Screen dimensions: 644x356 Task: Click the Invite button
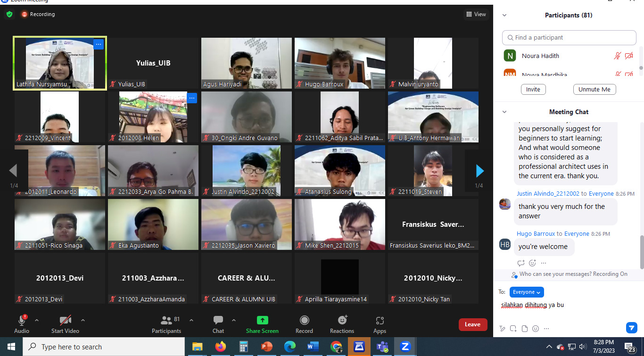(533, 90)
